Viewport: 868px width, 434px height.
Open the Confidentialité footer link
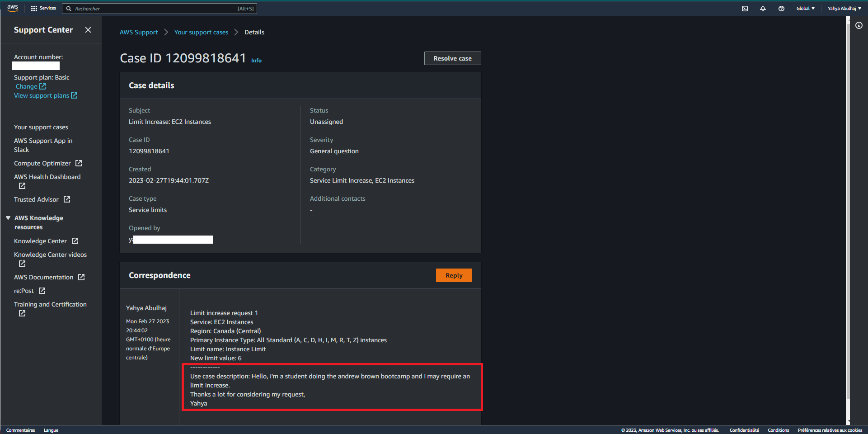click(x=744, y=430)
